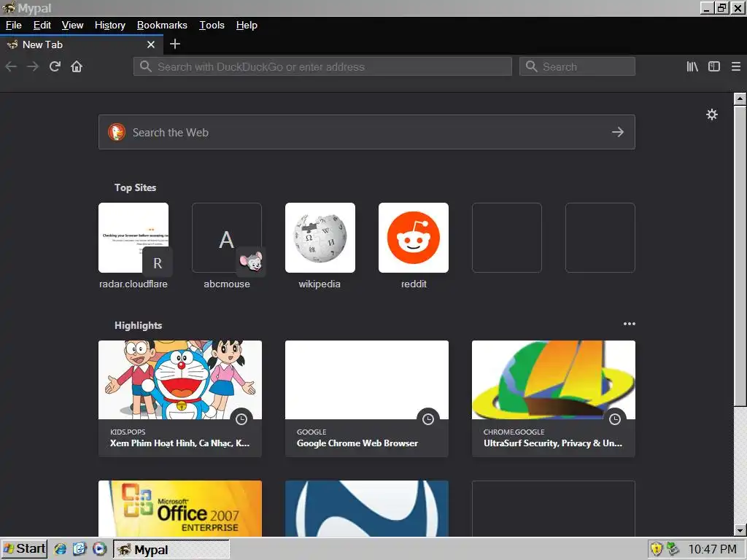Image resolution: width=747 pixels, height=560 pixels.
Task: Open Google Chrome Web Browser highlight
Action: coord(367,399)
